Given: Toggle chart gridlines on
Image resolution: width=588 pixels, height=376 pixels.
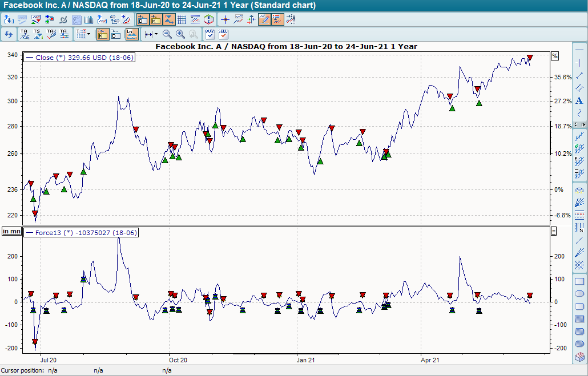Looking at the screenshot, I should point(183,19).
